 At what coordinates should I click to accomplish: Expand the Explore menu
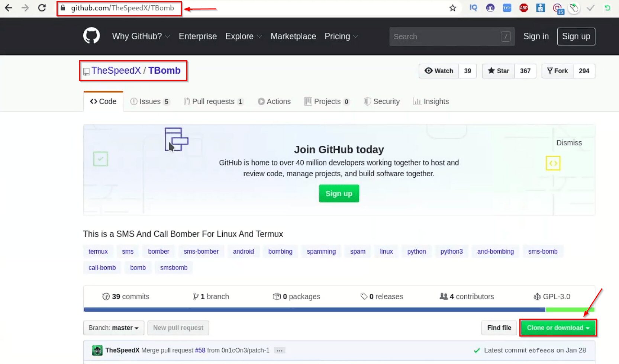[x=244, y=36]
